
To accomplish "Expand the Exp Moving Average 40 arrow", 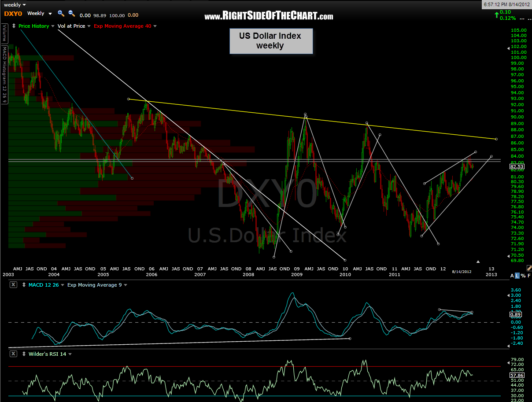I will [155, 26].
